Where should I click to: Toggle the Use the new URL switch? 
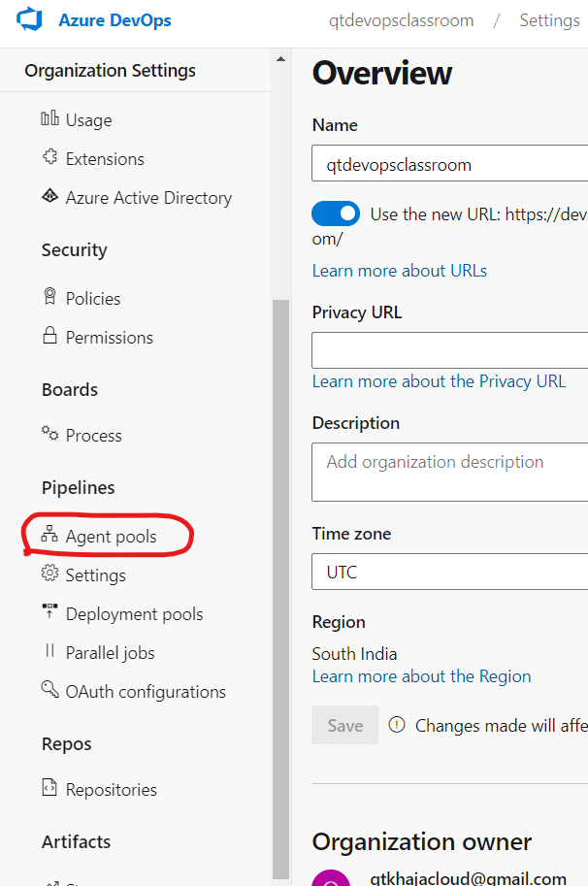[x=336, y=213]
